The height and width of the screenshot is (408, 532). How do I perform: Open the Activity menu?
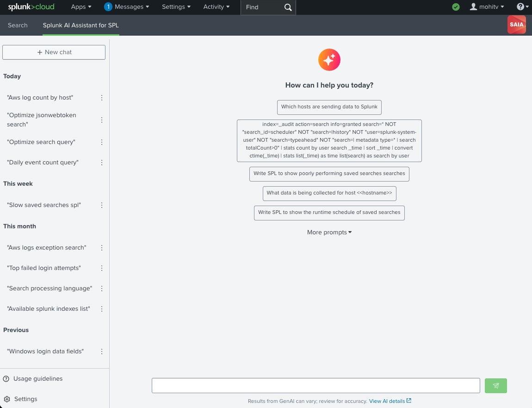[x=217, y=7]
